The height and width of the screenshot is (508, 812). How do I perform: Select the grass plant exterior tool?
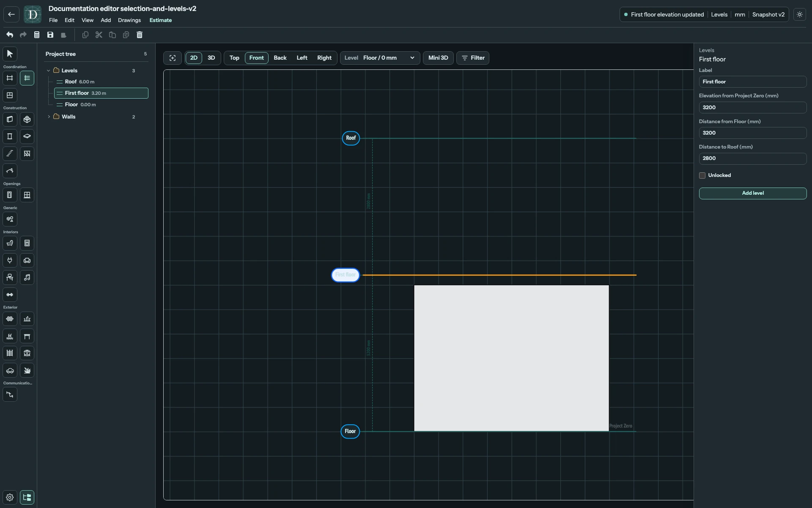[27, 370]
